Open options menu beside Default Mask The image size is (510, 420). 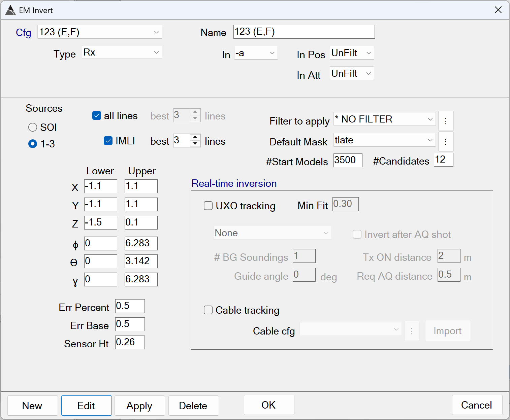[x=445, y=142]
